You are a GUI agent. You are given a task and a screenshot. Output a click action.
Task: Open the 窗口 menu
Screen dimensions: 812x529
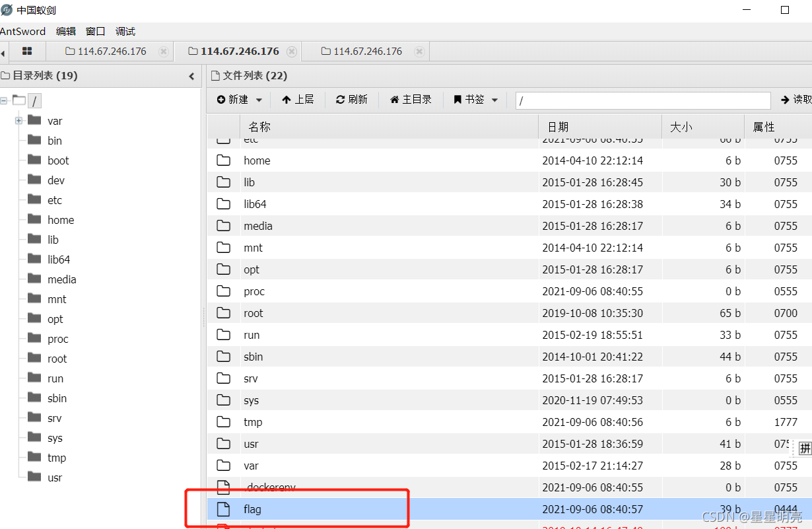[96, 31]
